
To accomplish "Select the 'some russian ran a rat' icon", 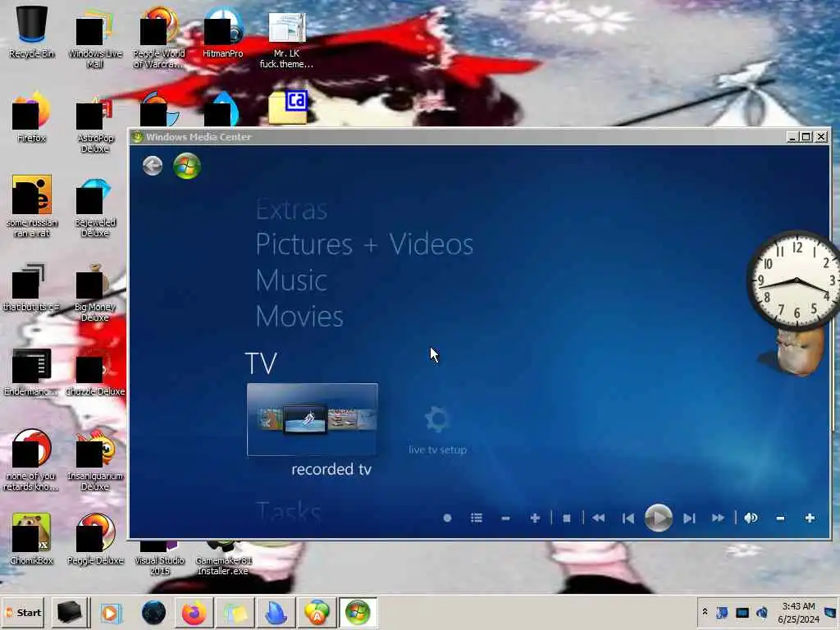I will click(x=32, y=206).
